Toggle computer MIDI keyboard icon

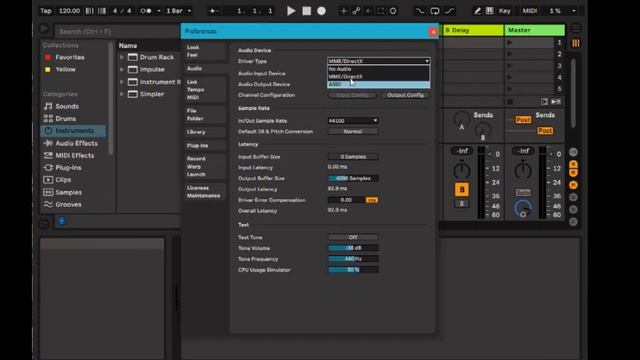(489, 11)
